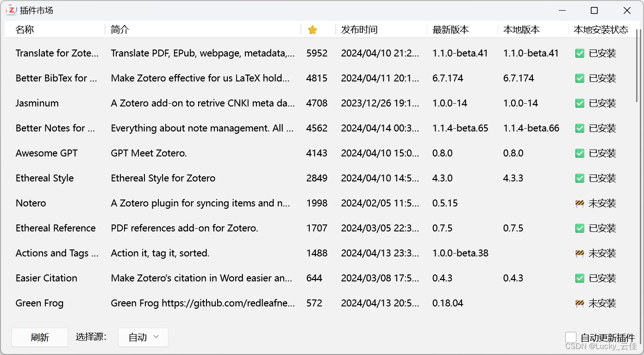
Task: Select the Actions and Tags plugin name
Action: coord(57,253)
